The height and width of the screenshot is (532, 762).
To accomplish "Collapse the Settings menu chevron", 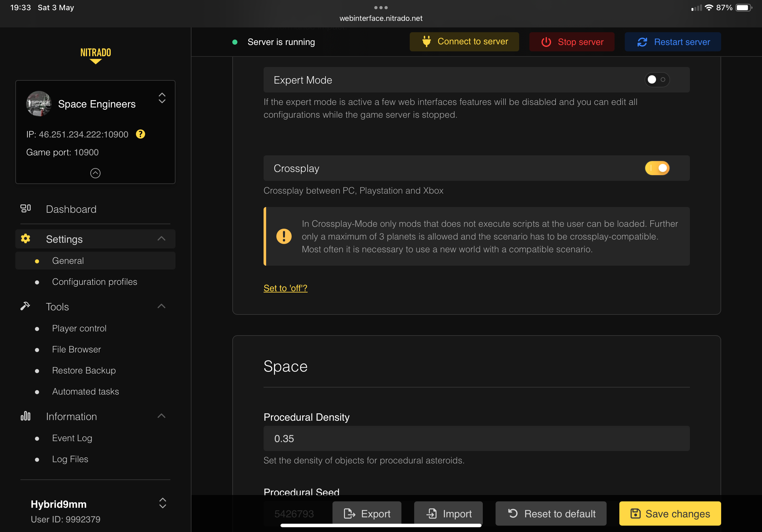I will pyautogui.click(x=161, y=239).
